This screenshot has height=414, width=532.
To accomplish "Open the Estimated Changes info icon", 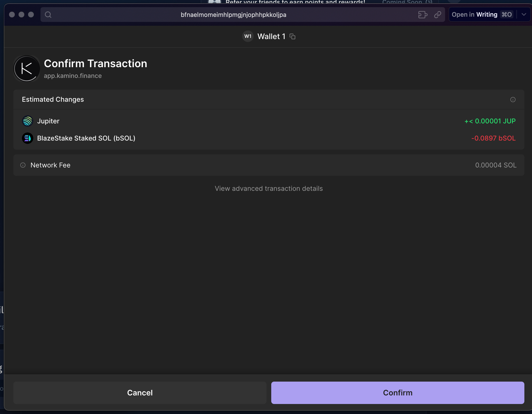I will point(513,99).
